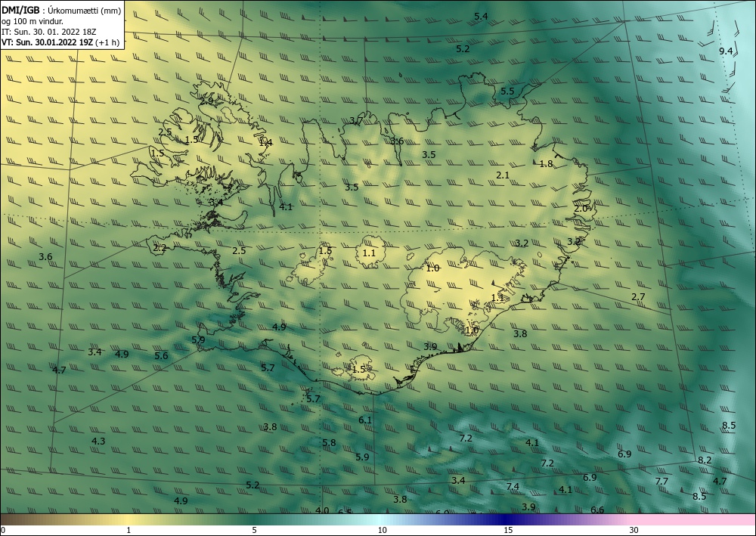Image resolution: width=756 pixels, height=536 pixels.
Task: Select the 'og 100 m vindur.' legend line
Action: click(x=33, y=21)
